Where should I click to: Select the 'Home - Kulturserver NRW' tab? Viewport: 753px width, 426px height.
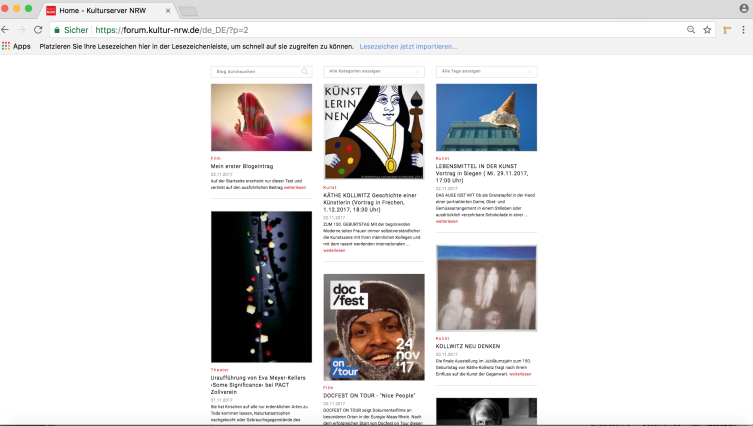(x=105, y=9)
